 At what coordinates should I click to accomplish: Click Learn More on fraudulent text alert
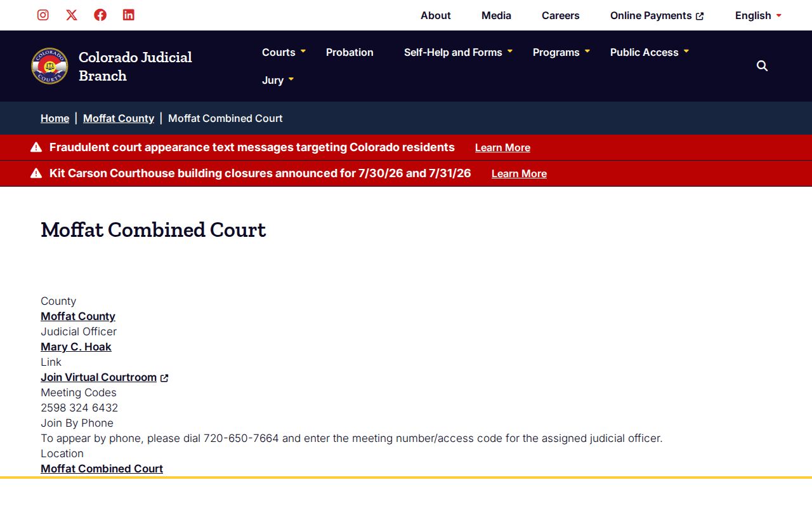click(x=502, y=147)
